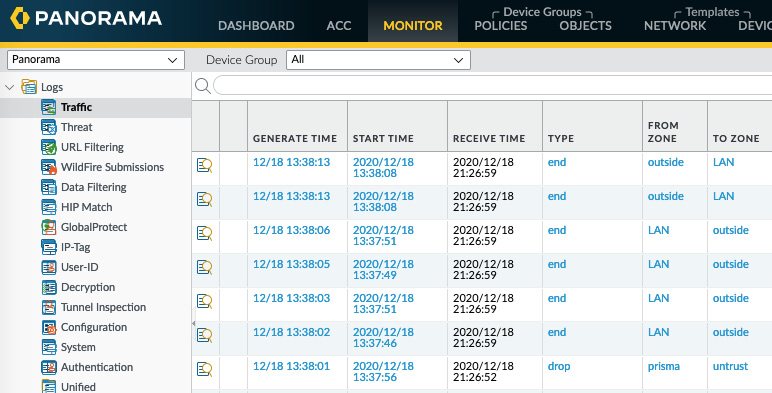Open log details for 13:38:06 entry
The width and height of the screenshot is (772, 393).
pos(204,233)
